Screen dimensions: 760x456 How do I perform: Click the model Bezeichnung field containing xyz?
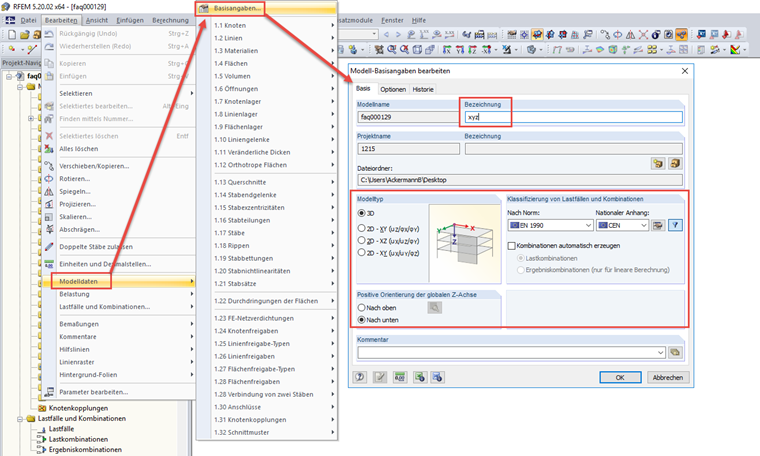click(x=573, y=117)
